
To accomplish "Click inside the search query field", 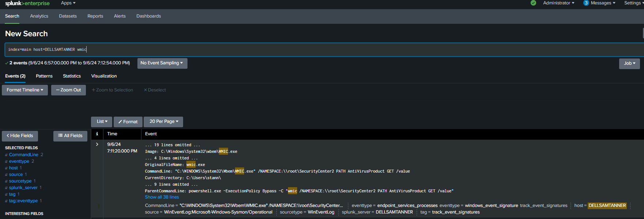I will 292,49.
